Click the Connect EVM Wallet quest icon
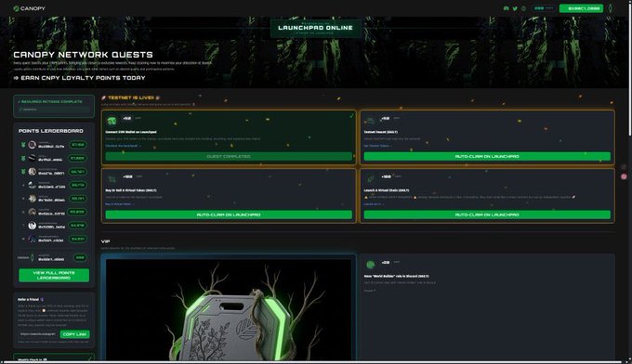The width and height of the screenshot is (632, 364). [x=112, y=121]
